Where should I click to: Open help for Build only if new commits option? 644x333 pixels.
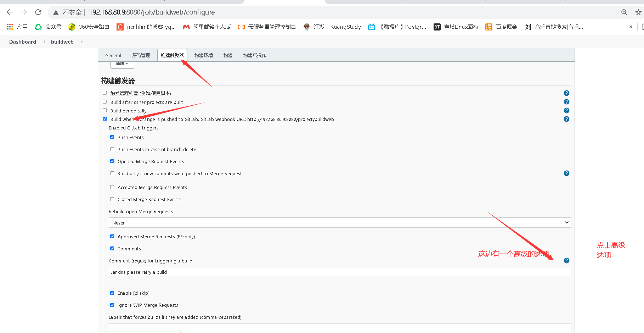[x=566, y=173]
